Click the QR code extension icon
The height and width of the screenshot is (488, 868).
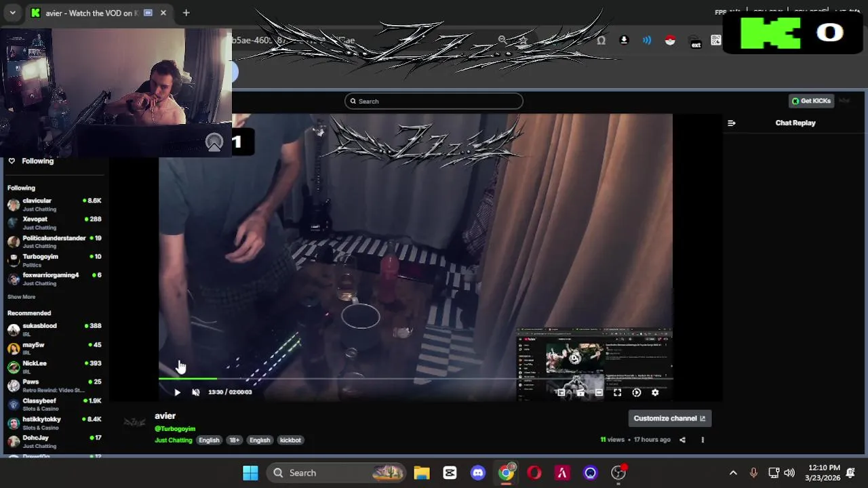[x=716, y=40]
